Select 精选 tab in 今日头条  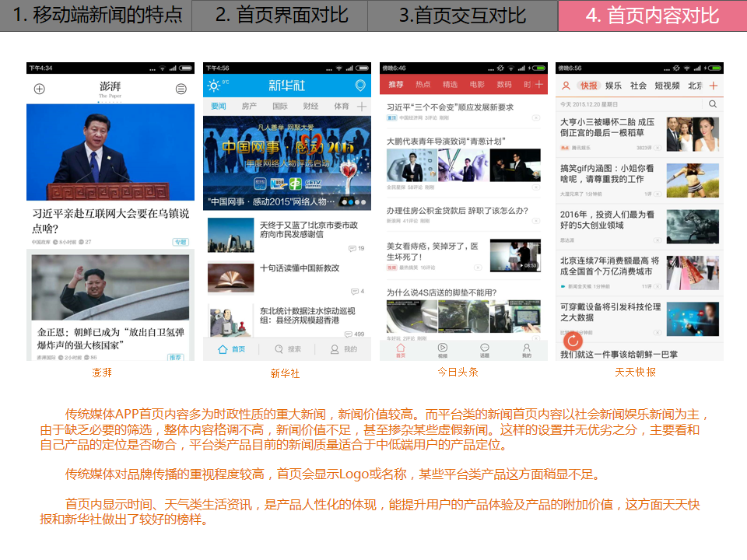coord(450,84)
